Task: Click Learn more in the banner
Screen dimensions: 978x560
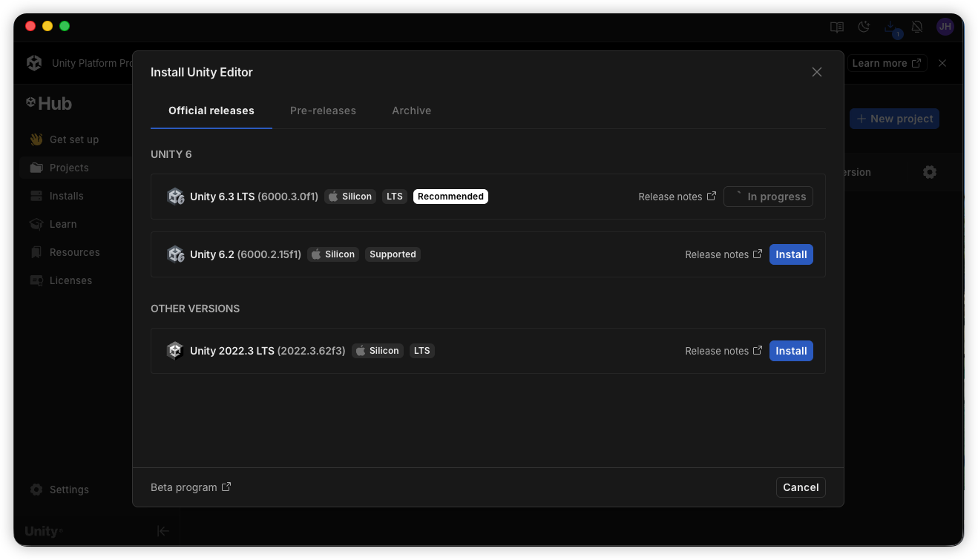Action: tap(887, 63)
